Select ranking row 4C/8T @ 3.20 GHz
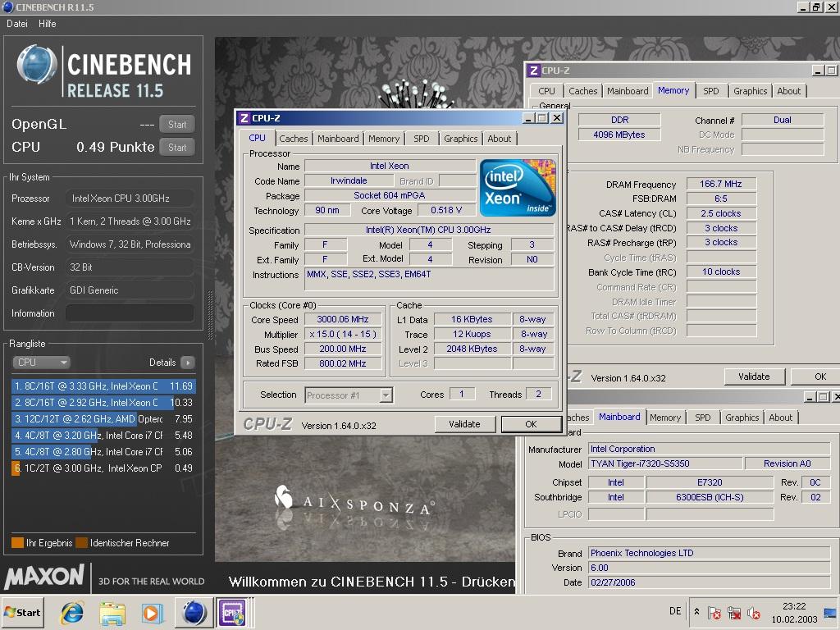 (103, 436)
